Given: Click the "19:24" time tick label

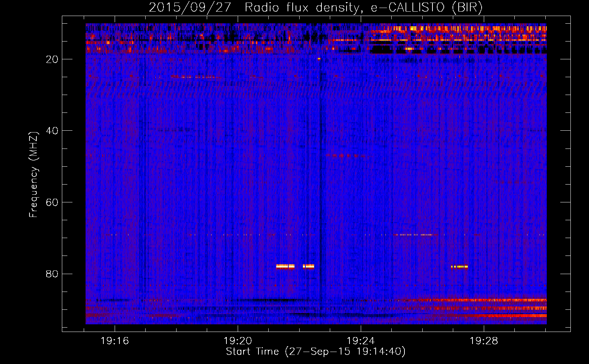Looking at the screenshot, I should (x=361, y=341).
